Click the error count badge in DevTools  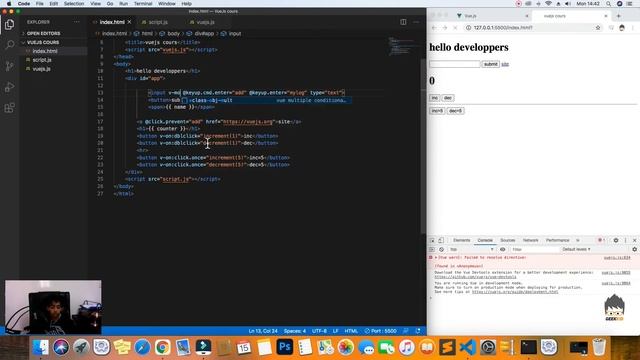tap(601, 240)
